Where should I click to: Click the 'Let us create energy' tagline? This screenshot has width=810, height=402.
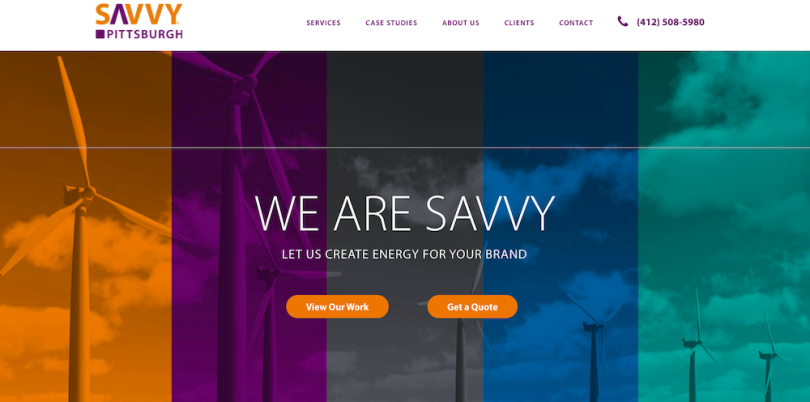(404, 254)
